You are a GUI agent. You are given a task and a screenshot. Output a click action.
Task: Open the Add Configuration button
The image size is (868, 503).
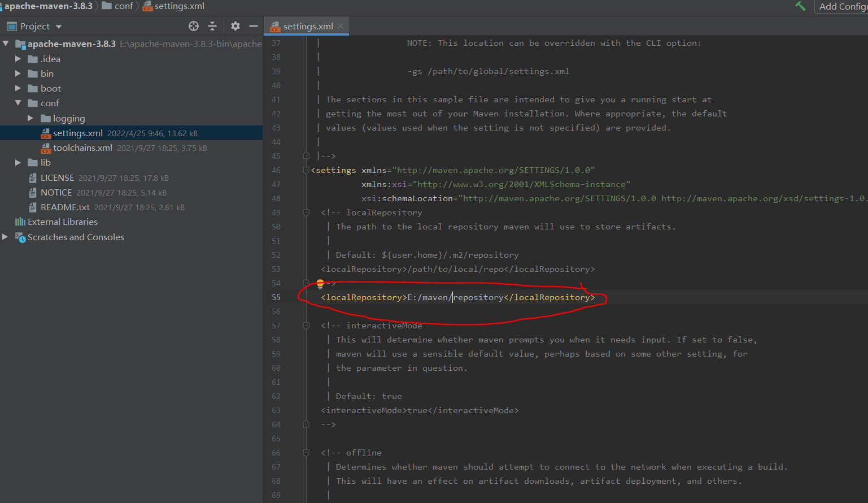841,6
